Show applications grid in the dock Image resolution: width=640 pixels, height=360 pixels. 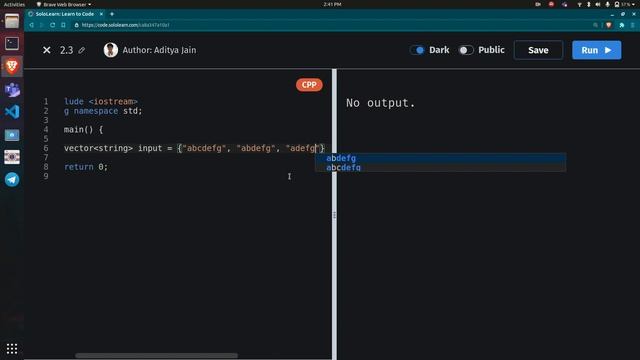coord(12,349)
